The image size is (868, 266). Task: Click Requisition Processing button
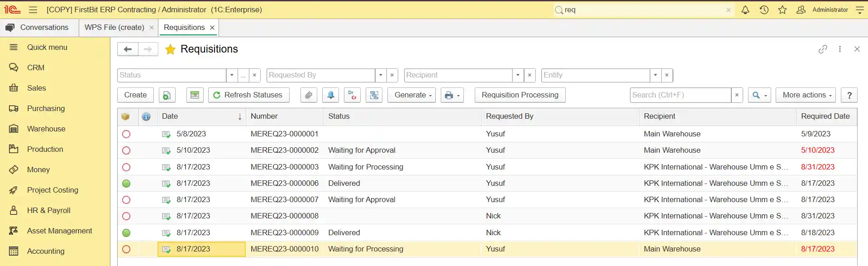[520, 95]
